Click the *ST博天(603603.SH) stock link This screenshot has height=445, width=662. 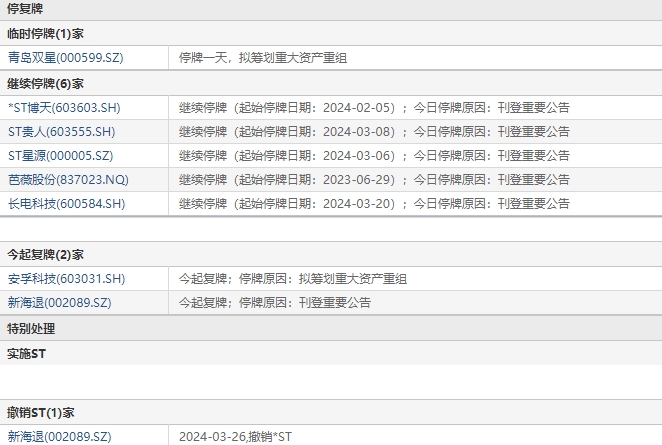tap(64, 107)
